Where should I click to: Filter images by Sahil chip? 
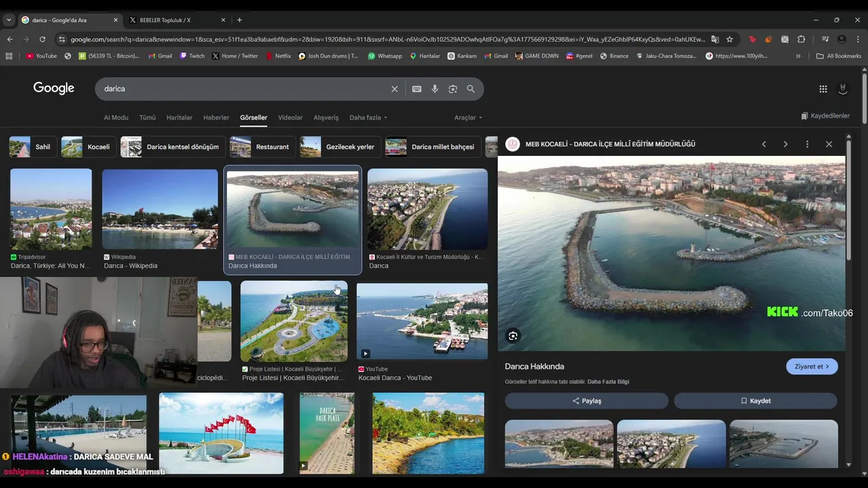[x=33, y=147]
